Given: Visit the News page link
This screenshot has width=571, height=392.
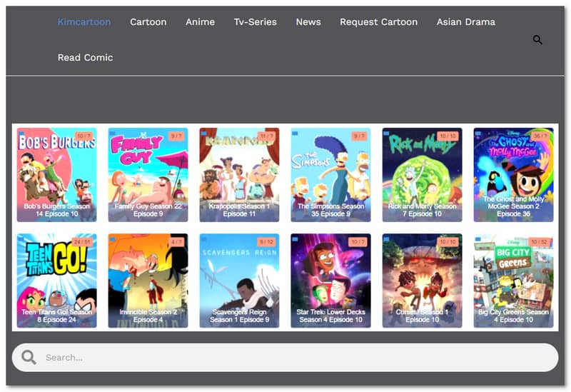Looking at the screenshot, I should click(308, 22).
